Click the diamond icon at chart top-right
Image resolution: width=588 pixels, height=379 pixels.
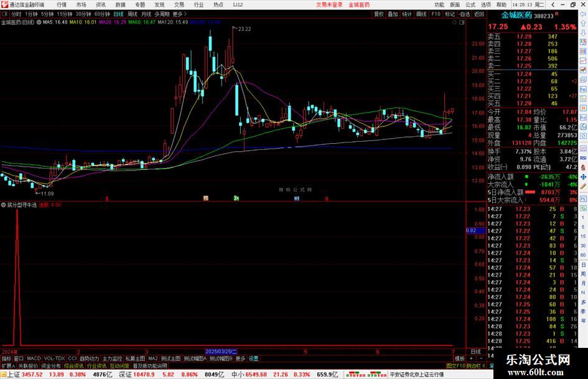coord(454,22)
